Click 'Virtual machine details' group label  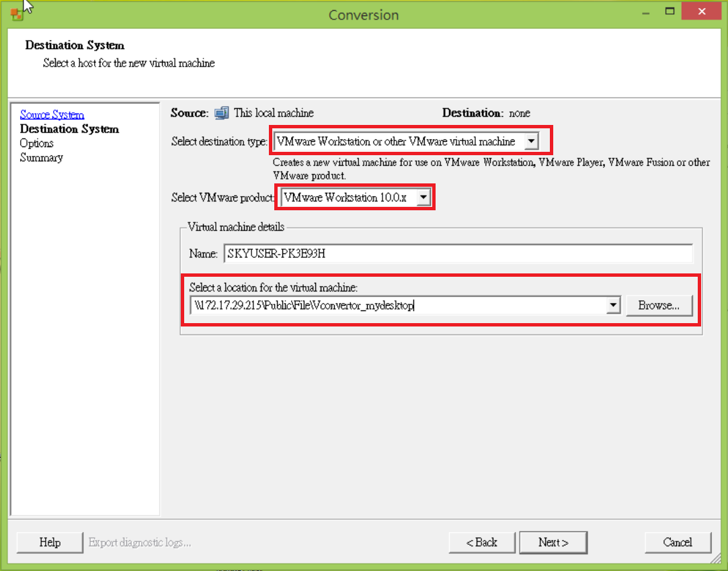[x=236, y=227]
